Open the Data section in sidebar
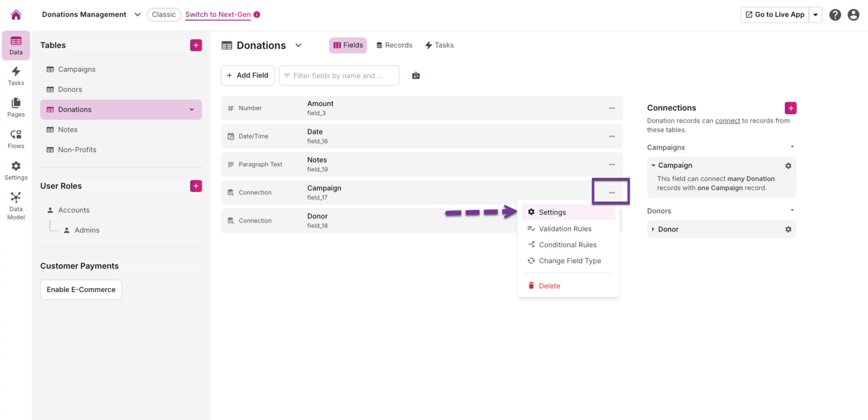Screen dimensions: 868x420 click(x=16, y=45)
